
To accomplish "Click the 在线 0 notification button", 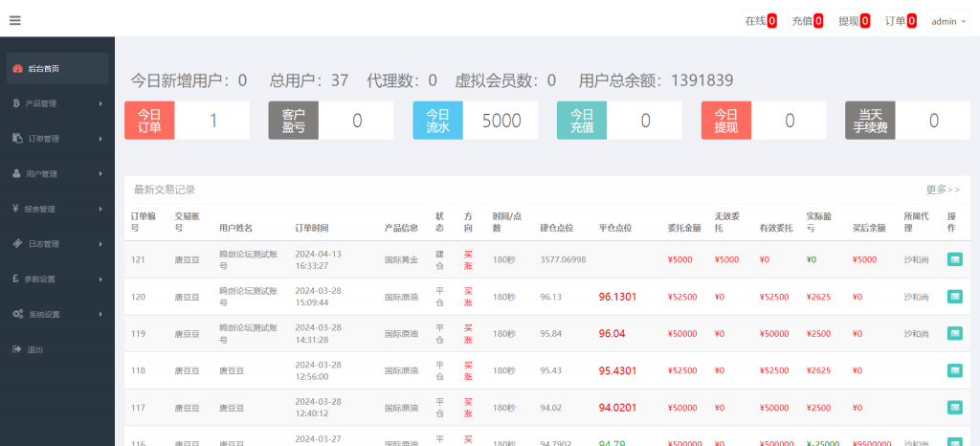I will click(761, 21).
